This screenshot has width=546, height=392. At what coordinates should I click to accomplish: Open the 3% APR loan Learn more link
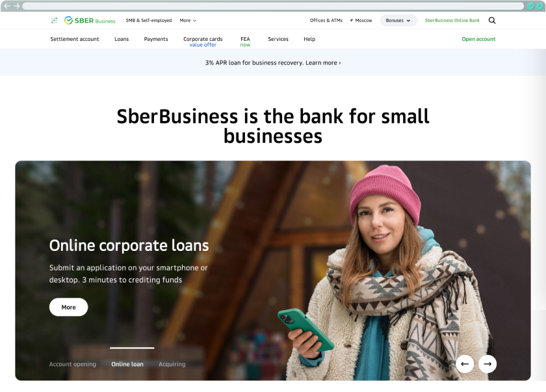pyautogui.click(x=273, y=62)
